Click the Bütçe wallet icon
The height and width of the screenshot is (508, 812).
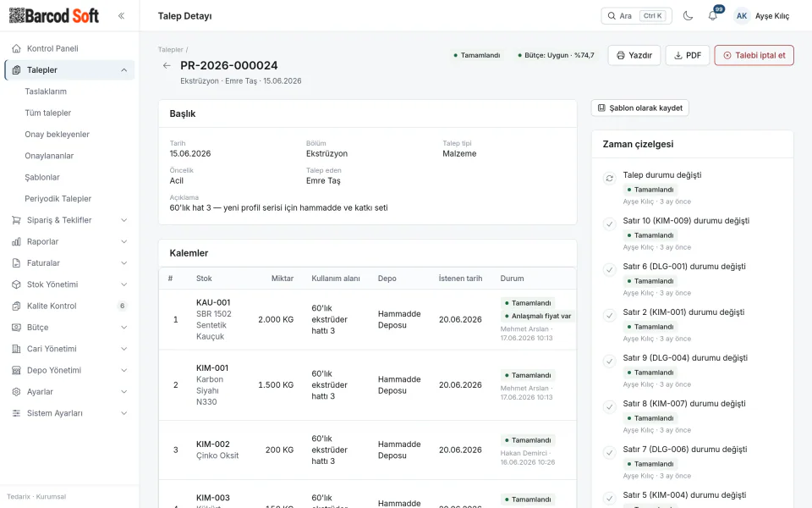(17, 328)
